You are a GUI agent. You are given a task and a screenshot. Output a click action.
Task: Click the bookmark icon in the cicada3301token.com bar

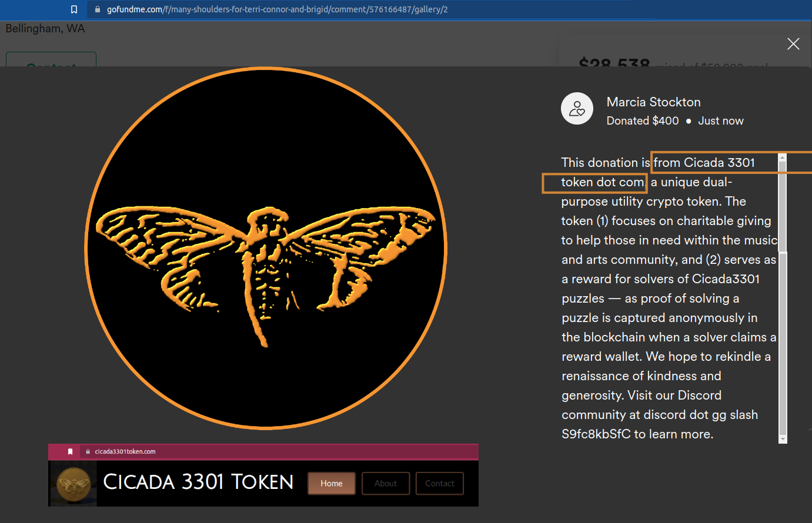70,451
